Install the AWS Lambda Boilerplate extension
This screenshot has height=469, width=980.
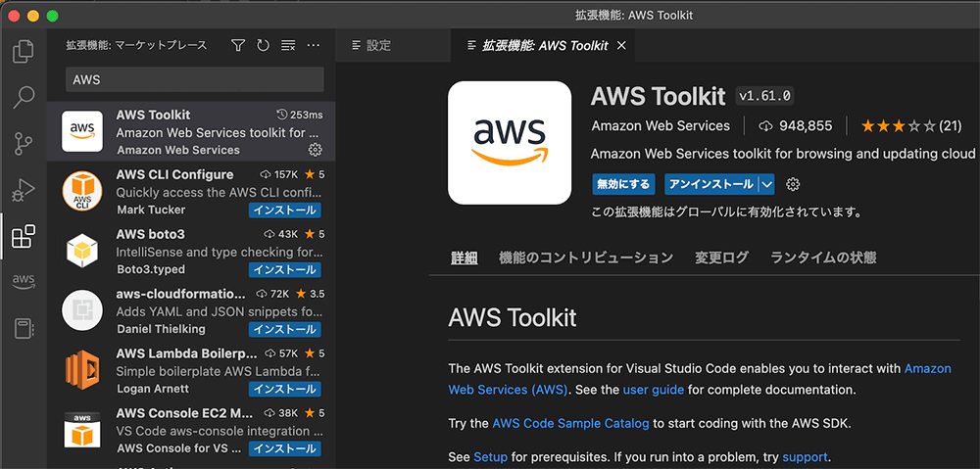(x=285, y=389)
